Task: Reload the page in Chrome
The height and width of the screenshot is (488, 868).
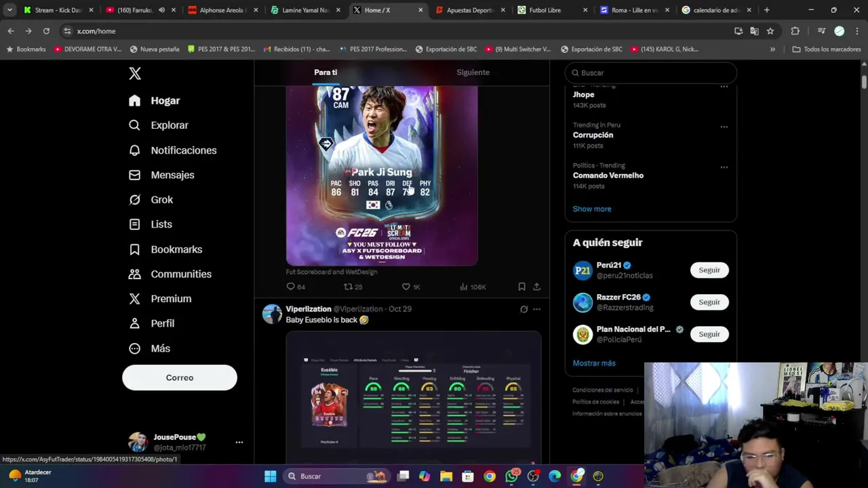Action: pyautogui.click(x=46, y=31)
